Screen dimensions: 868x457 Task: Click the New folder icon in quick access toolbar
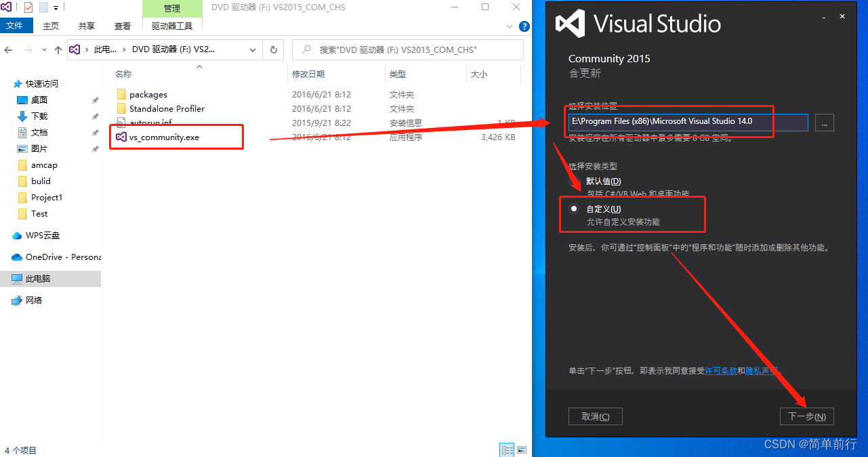tap(43, 7)
